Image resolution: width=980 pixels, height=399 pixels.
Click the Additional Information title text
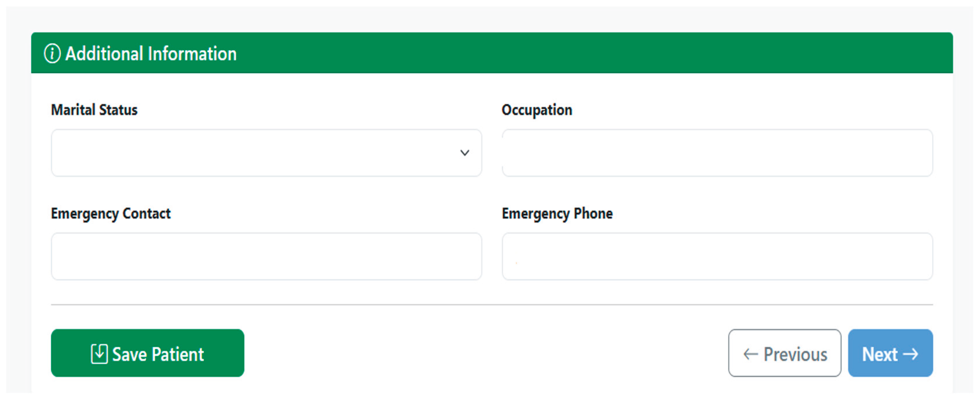click(151, 53)
